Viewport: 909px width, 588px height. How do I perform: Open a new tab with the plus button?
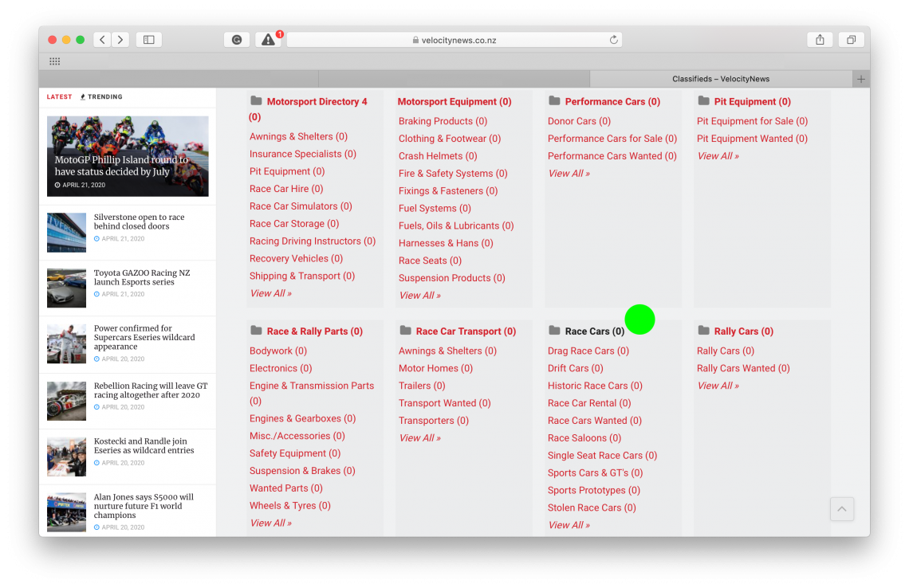(861, 78)
